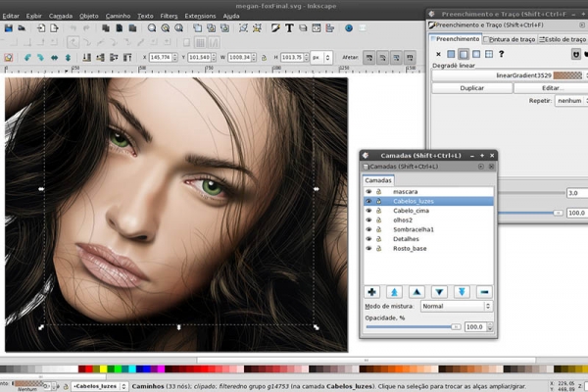Lower current layer down arrow icon
This screenshot has height=392, width=588.
click(439, 292)
